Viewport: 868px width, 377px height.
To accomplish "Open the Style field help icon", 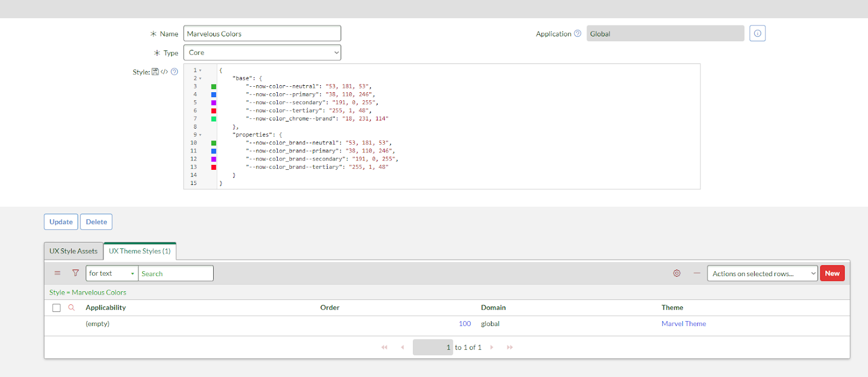I will tap(174, 72).
